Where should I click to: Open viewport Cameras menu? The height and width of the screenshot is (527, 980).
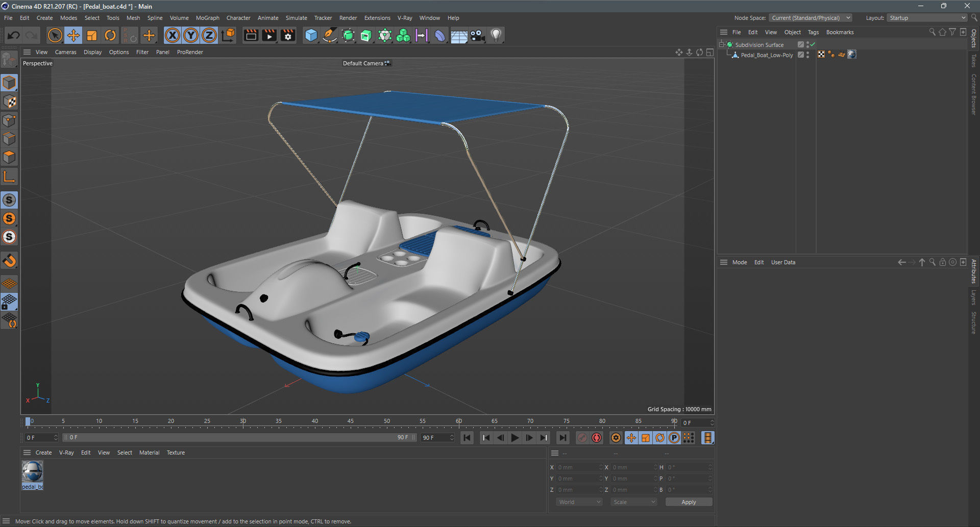(x=65, y=52)
